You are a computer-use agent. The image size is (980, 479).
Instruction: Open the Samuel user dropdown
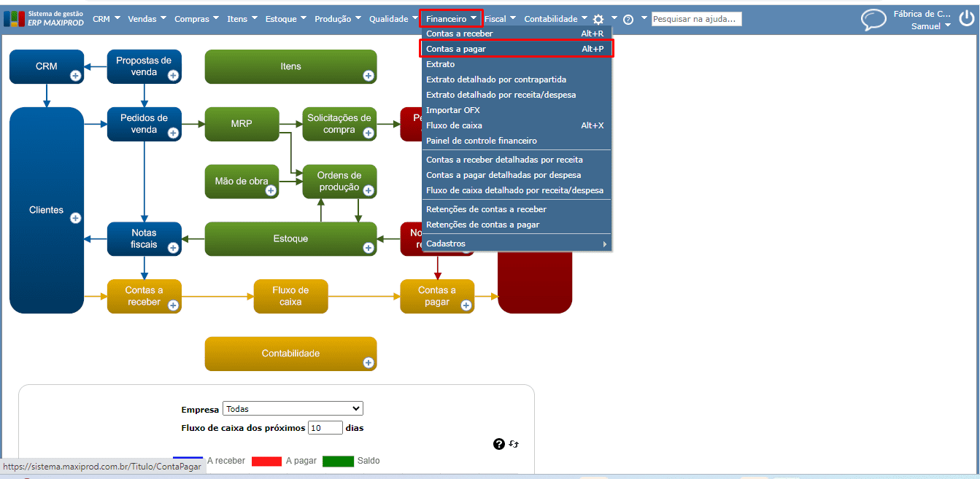point(931,26)
